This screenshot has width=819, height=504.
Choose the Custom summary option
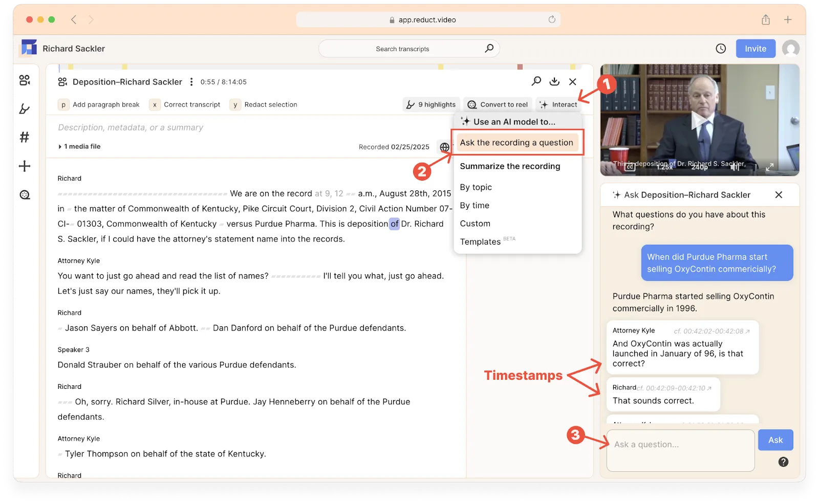(475, 224)
